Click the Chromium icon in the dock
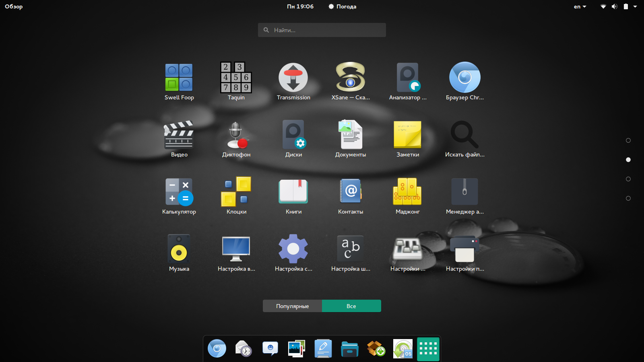Screen dimensions: 644x362 217,348
